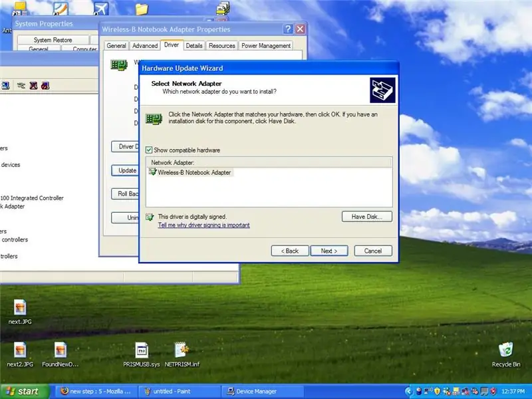
Task: Click the yellow security shield tray icon
Action: coord(438,391)
